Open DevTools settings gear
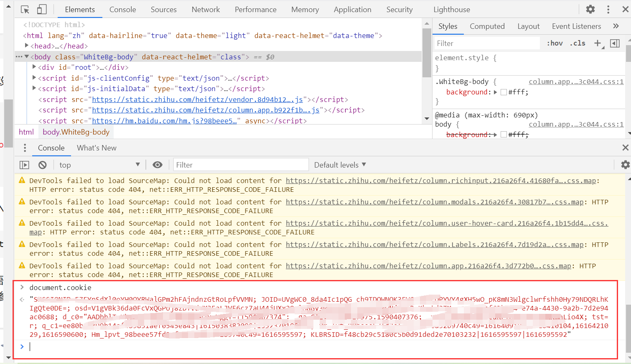631x364 pixels. 590,9
